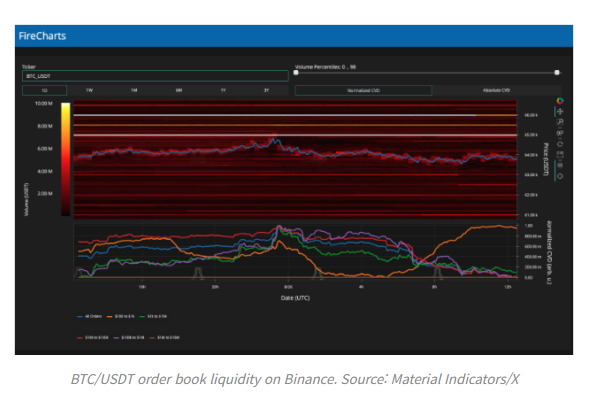
Task: Click the bottom circular help icon in toolbar
Action: pos(560,176)
